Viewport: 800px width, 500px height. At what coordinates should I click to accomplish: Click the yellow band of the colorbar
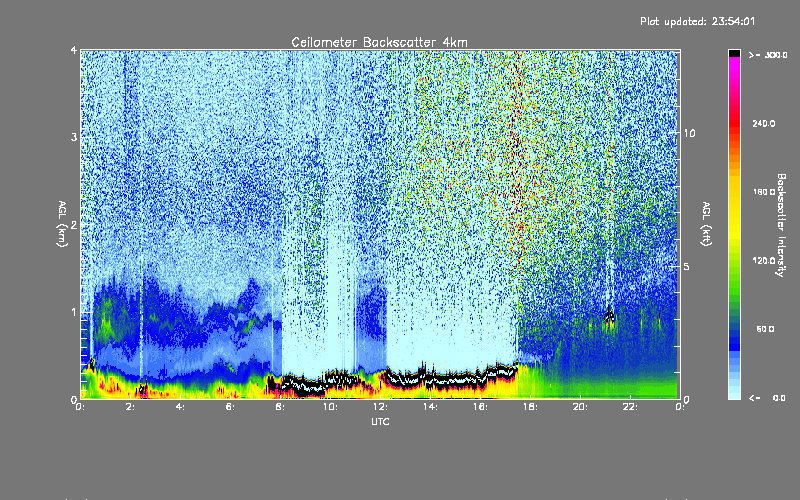734,209
